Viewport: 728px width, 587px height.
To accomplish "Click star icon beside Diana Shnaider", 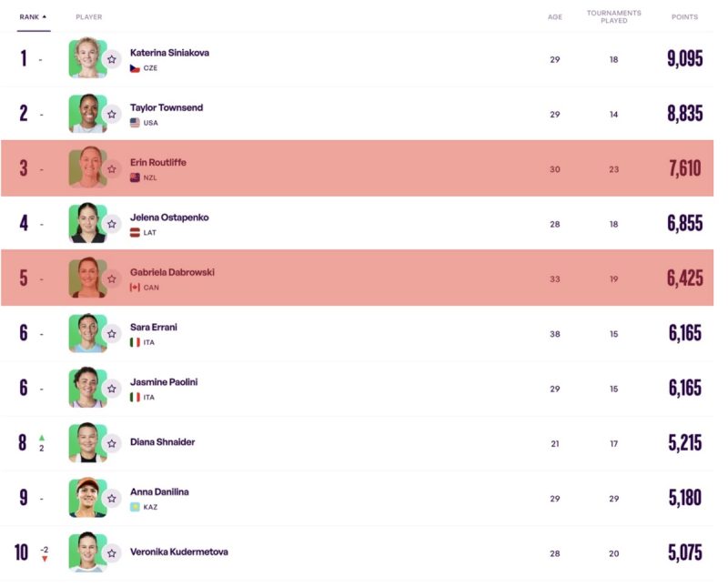I will point(112,443).
